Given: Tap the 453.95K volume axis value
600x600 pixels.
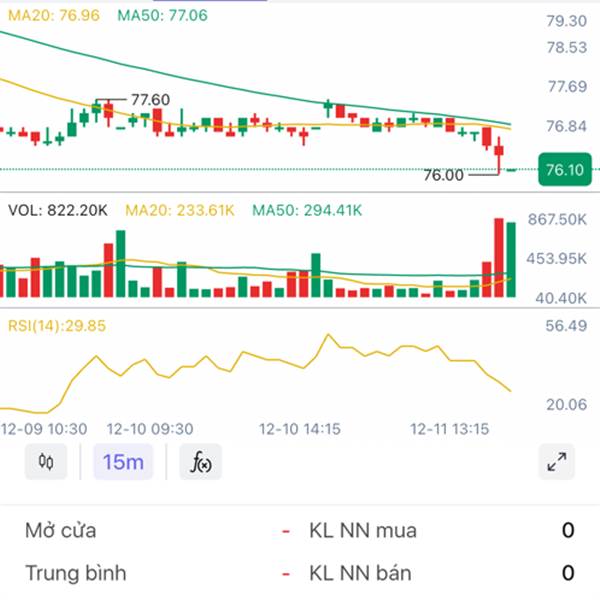Looking at the screenshot, I should (x=556, y=259).
